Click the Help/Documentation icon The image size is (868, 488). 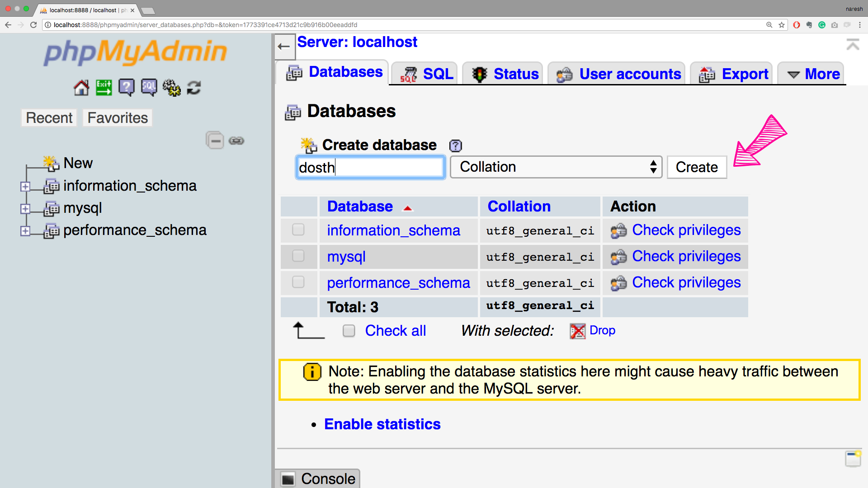coord(127,88)
